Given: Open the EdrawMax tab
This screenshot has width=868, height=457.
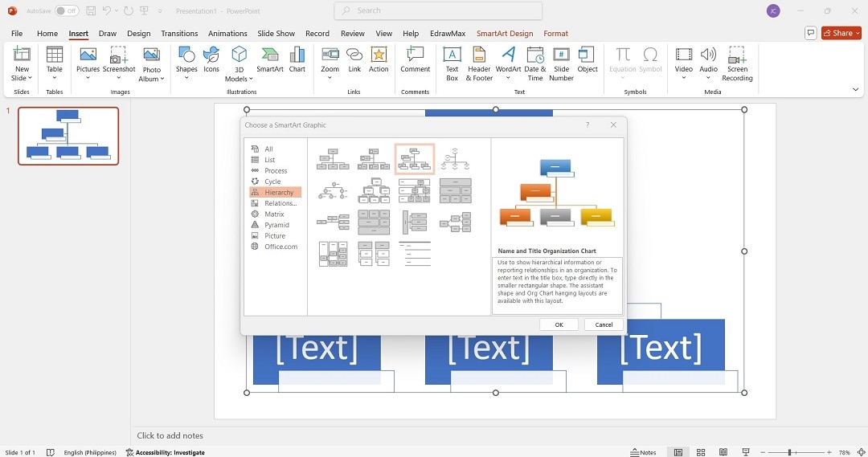Looking at the screenshot, I should coord(448,33).
